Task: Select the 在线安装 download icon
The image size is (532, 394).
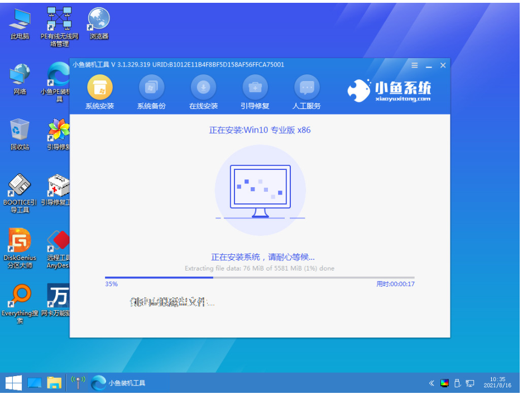Action: coord(203,87)
